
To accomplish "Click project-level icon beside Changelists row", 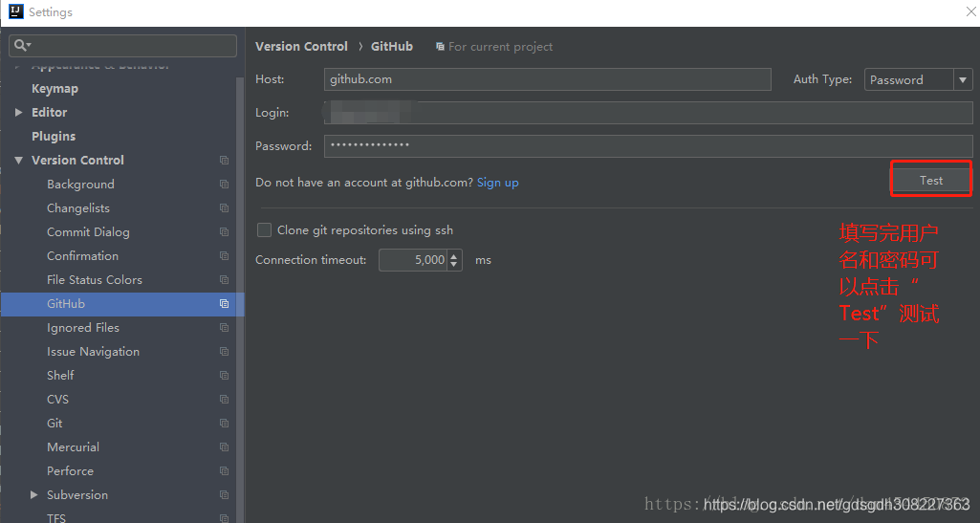I will coord(224,208).
